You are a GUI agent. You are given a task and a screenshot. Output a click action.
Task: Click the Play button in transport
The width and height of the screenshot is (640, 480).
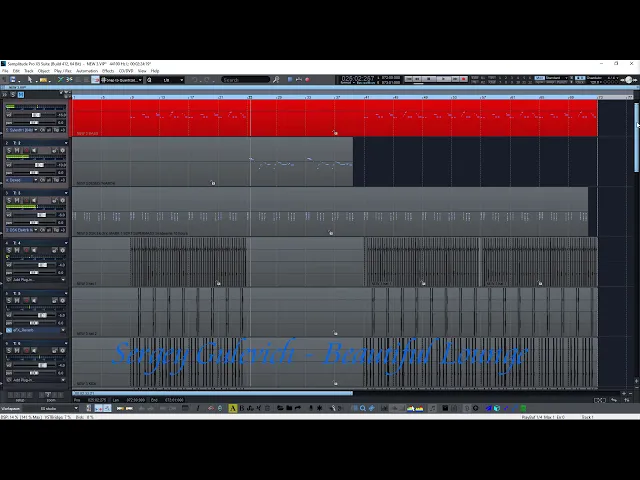pyautogui.click(x=443, y=79)
